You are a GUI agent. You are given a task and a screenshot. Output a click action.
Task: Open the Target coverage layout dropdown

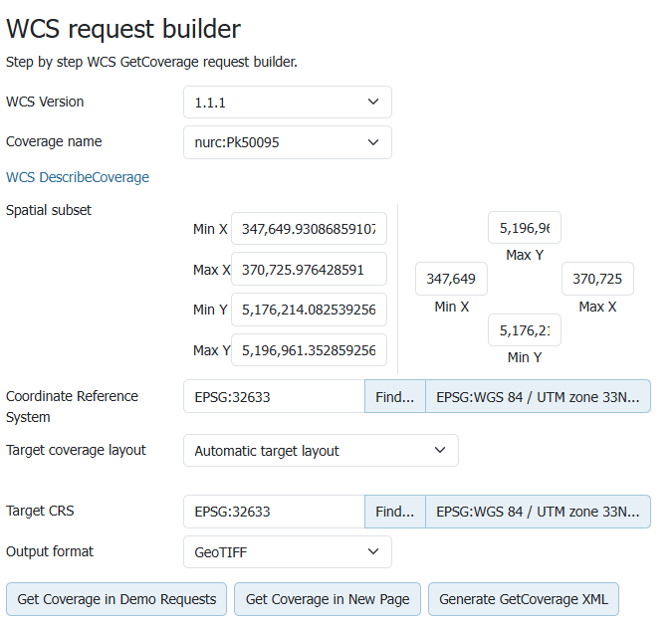(x=321, y=451)
